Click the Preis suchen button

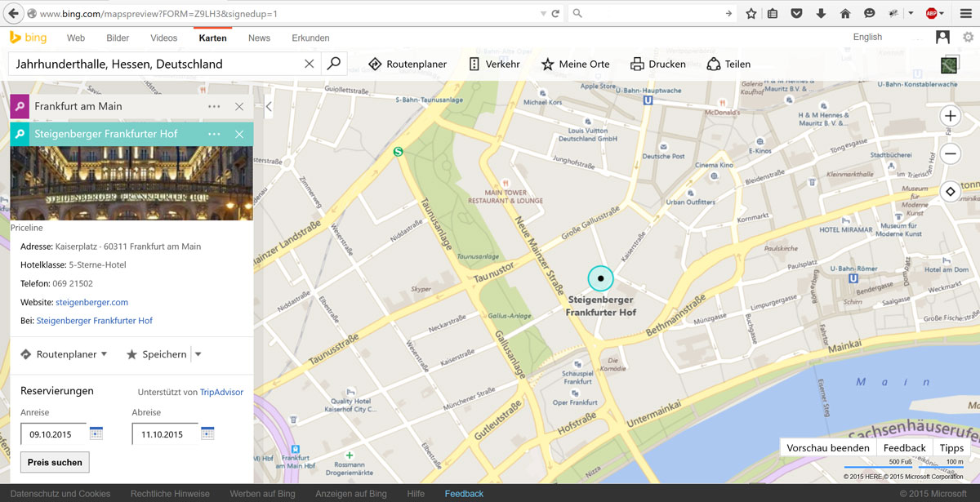(x=55, y=462)
